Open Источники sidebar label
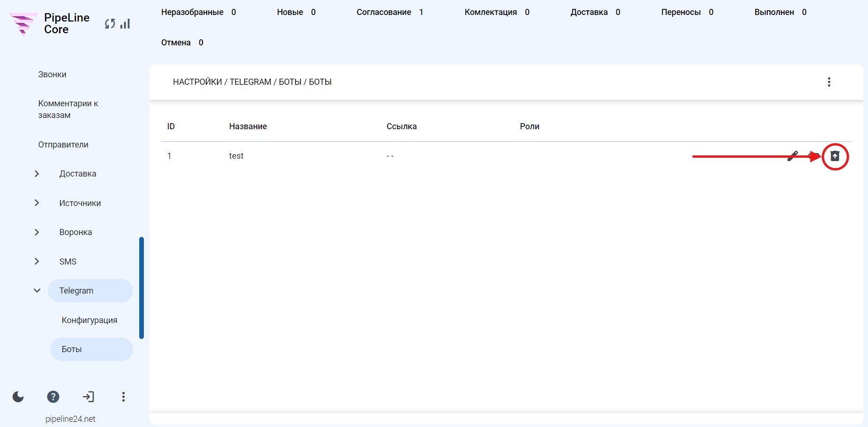The image size is (868, 427). (x=80, y=203)
